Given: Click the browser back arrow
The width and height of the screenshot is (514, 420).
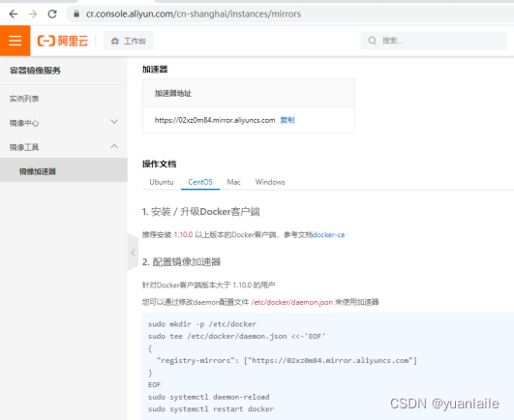Looking at the screenshot, I should [14, 14].
